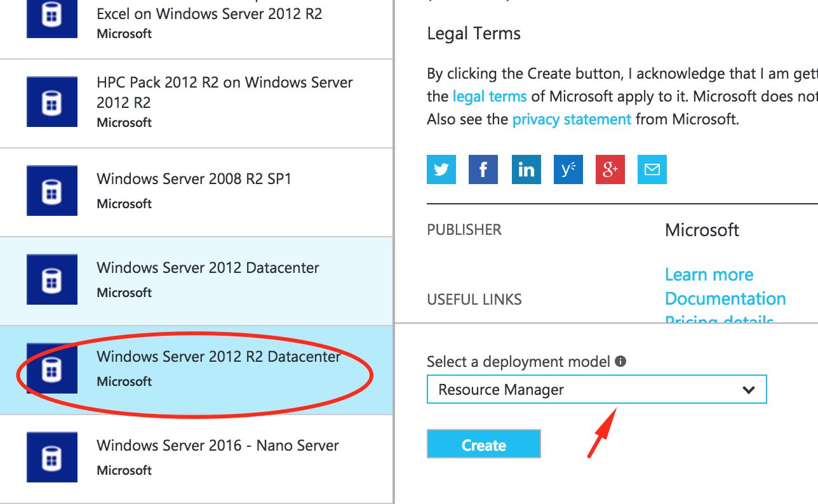The width and height of the screenshot is (818, 504).
Task: Click the Legal Terms heading
Action: click(x=474, y=34)
